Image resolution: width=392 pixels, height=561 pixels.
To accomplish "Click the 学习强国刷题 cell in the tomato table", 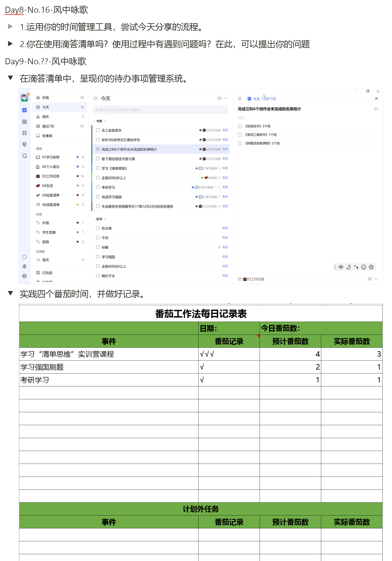I will click(x=109, y=367).
